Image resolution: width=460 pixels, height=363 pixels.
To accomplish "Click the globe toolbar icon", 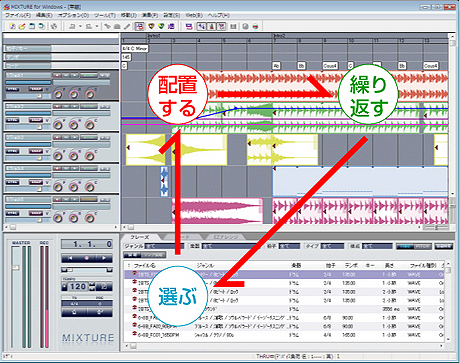I will 246,26.
